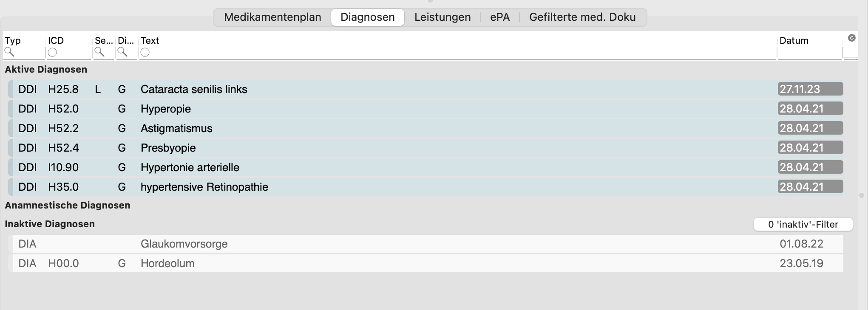Image resolution: width=868 pixels, height=310 pixels.
Task: Open the Leistungen tab
Action: click(443, 17)
